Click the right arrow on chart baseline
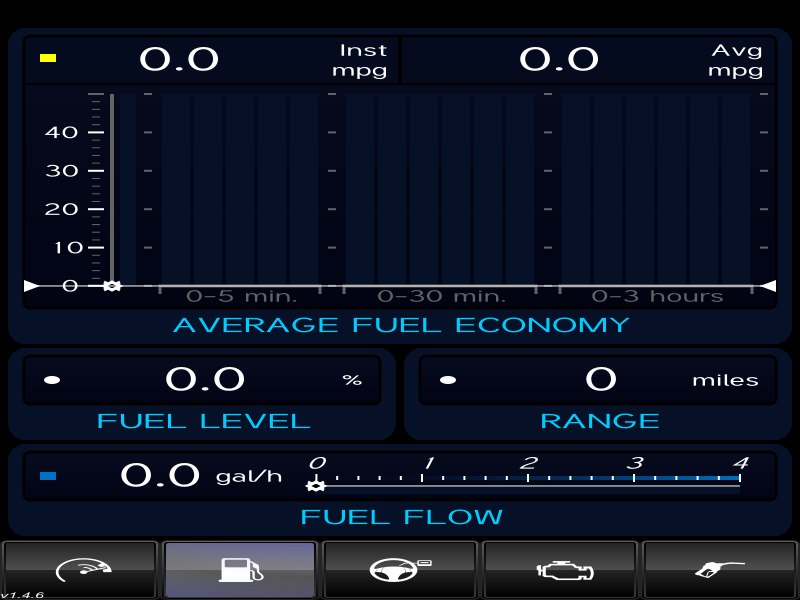This screenshot has height=600, width=800. (768, 286)
